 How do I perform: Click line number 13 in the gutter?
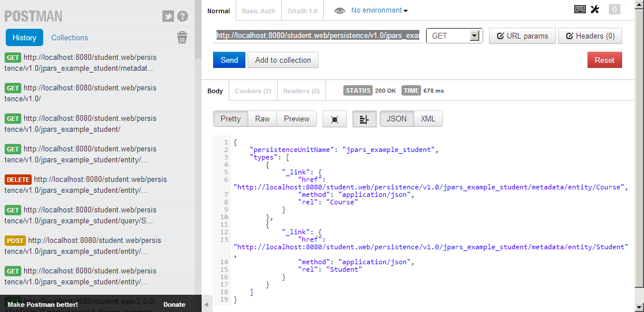[x=224, y=239]
